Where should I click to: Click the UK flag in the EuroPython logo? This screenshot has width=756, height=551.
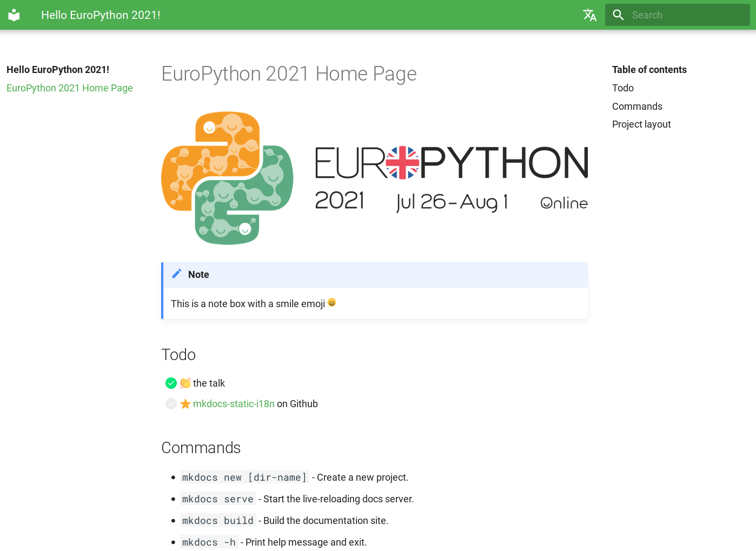coord(402,162)
